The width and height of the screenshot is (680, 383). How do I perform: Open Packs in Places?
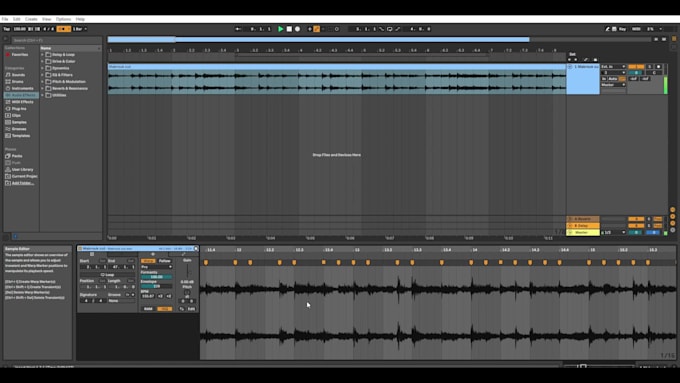(17, 156)
